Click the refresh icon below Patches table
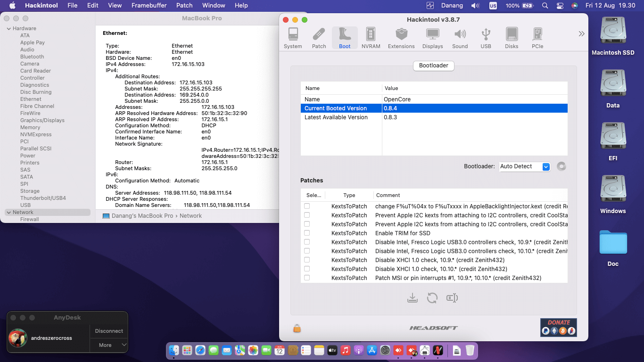The height and width of the screenshot is (362, 644). [x=432, y=298]
